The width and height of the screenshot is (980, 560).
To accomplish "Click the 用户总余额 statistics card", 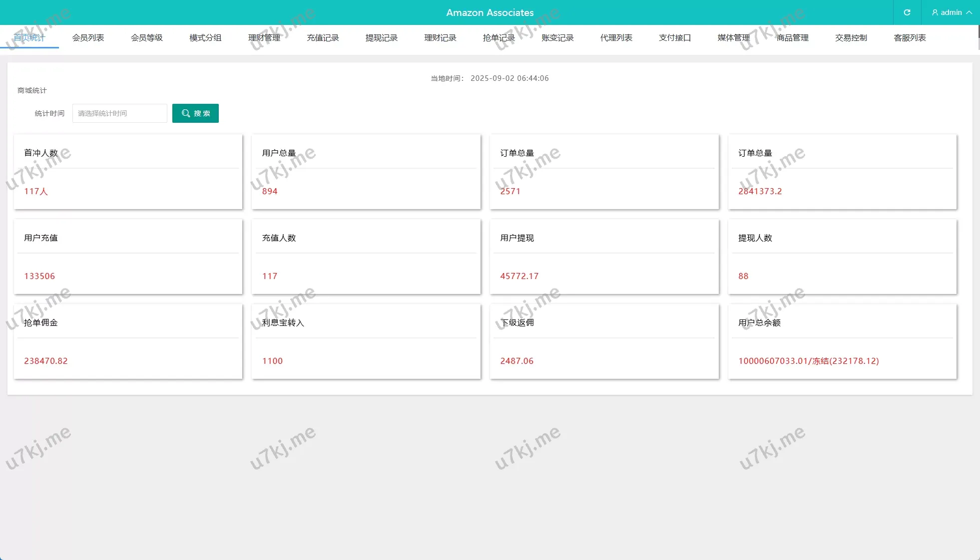I will [842, 341].
